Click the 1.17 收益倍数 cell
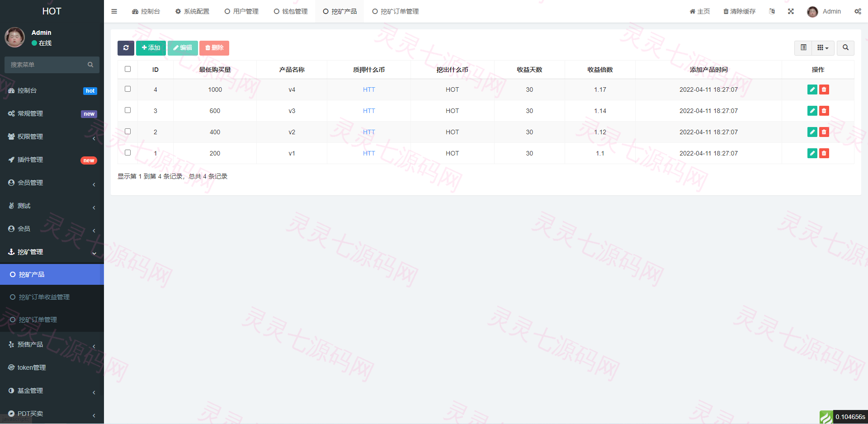The width and height of the screenshot is (868, 424). pos(600,90)
